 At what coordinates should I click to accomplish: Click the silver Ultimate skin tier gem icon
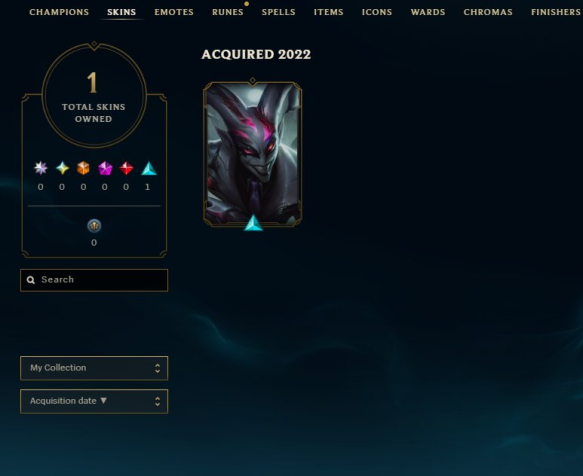[x=41, y=168]
